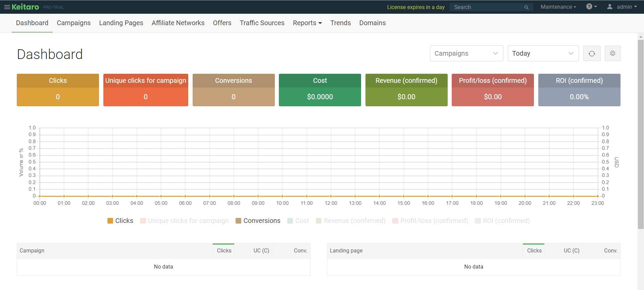The image size is (644, 290).
Task: Click the Search input field
Action: tap(487, 7)
